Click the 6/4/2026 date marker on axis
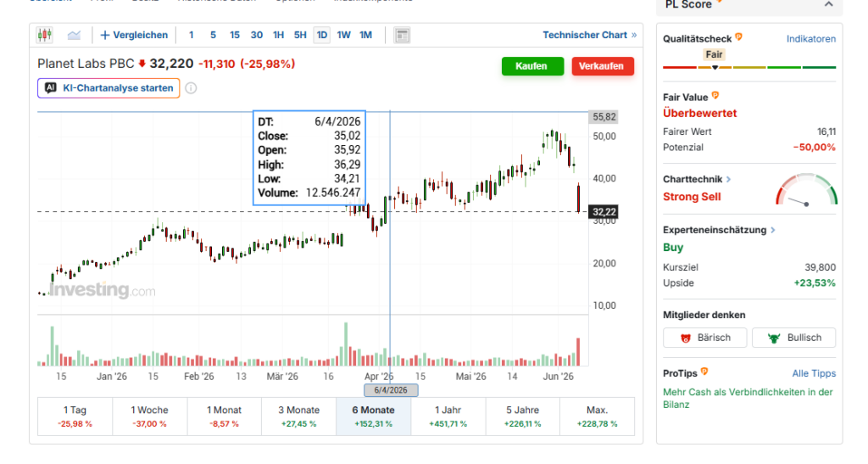Image resolution: width=868 pixels, height=464 pixels. pyautogui.click(x=391, y=390)
